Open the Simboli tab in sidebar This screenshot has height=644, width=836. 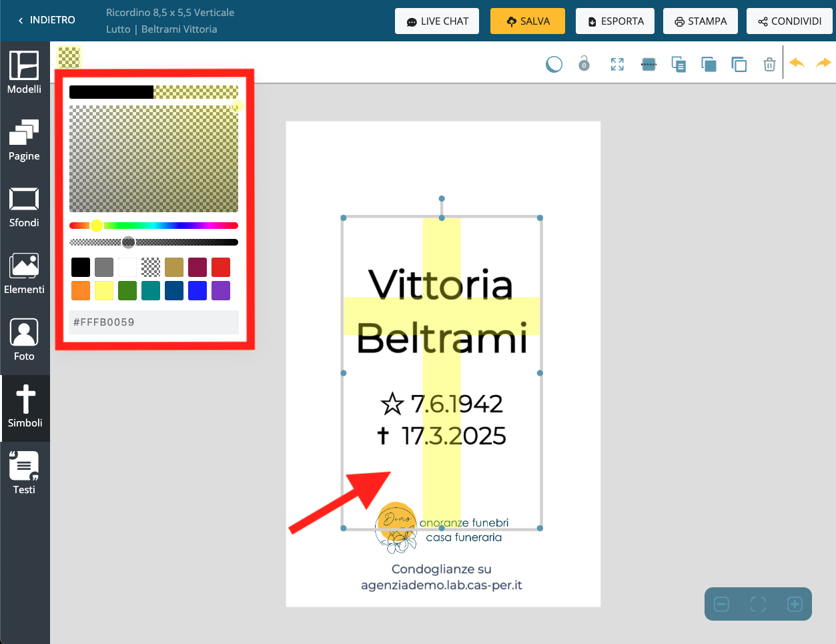(25, 407)
